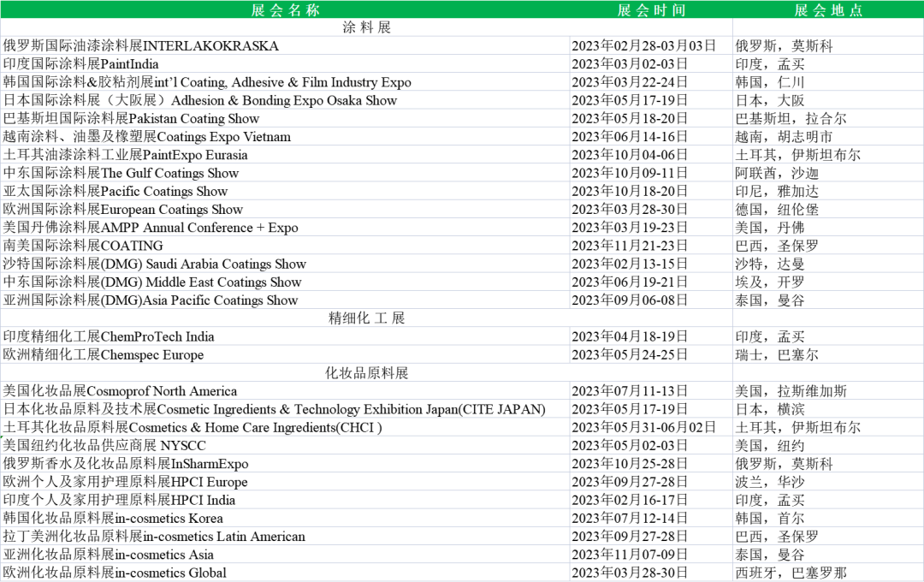Select the location 瑞士，巴塞尔

point(777,354)
